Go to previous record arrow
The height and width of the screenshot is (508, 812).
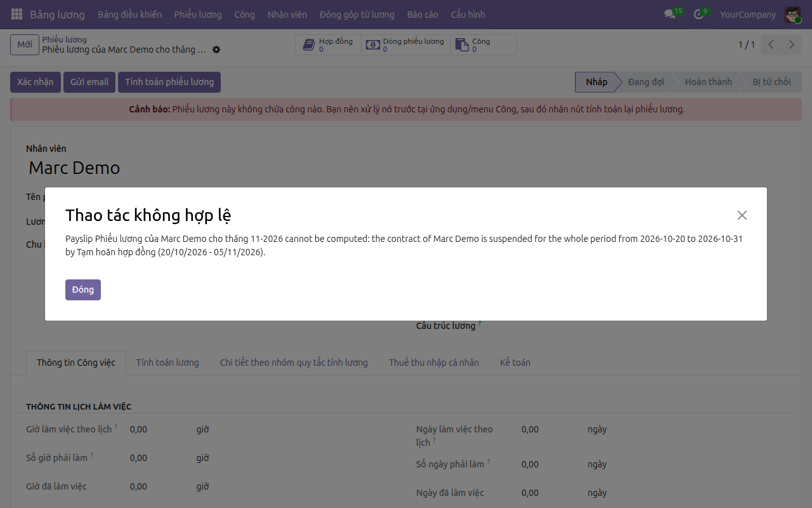[771, 44]
